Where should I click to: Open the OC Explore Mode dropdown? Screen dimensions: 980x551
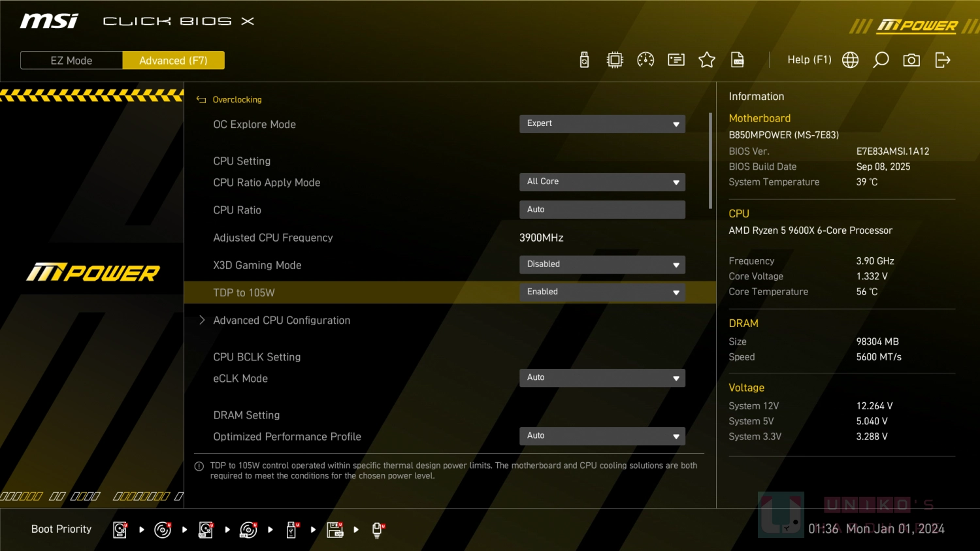click(602, 124)
